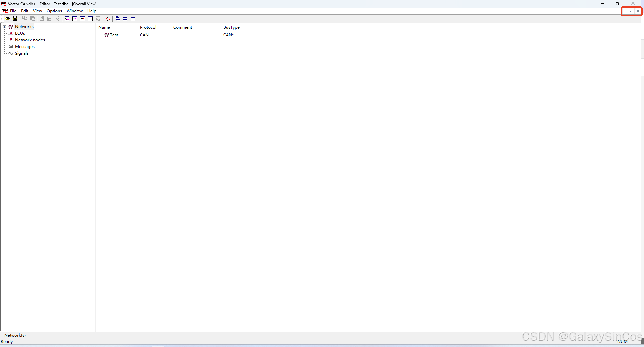Click the Signals wave icon
The height and width of the screenshot is (347, 644).
point(11,53)
